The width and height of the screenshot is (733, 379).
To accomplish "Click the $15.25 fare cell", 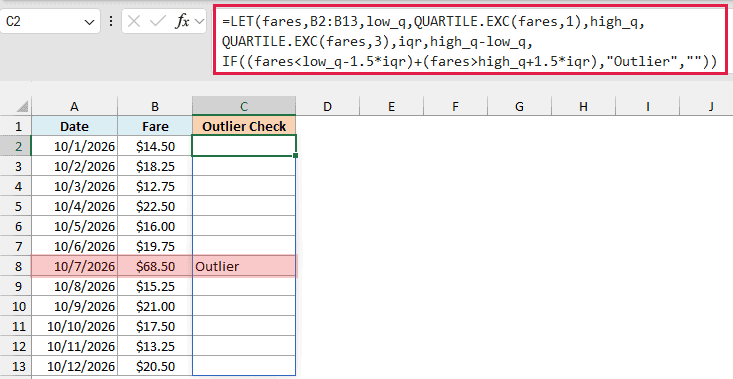I will click(155, 286).
